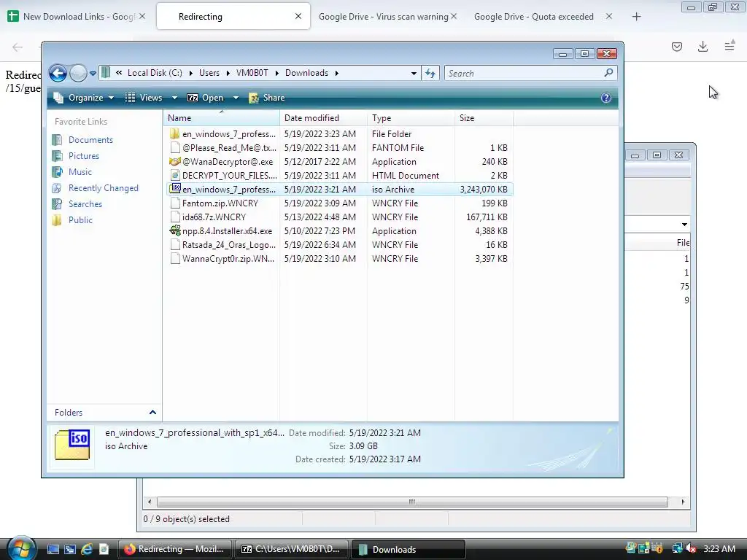This screenshot has height=560, width=747.
Task: Sort files by Date modified column
Action: [323, 118]
